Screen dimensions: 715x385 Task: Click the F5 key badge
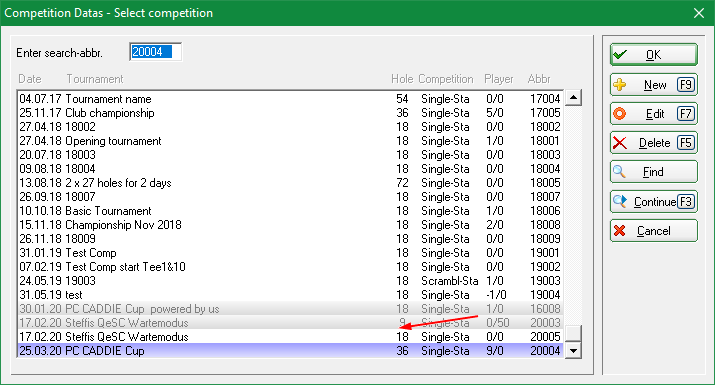click(686, 143)
